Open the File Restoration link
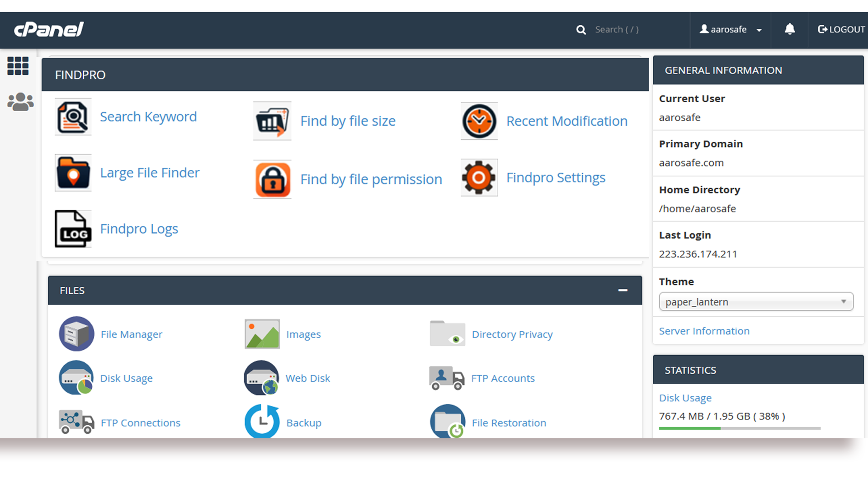 tap(509, 423)
